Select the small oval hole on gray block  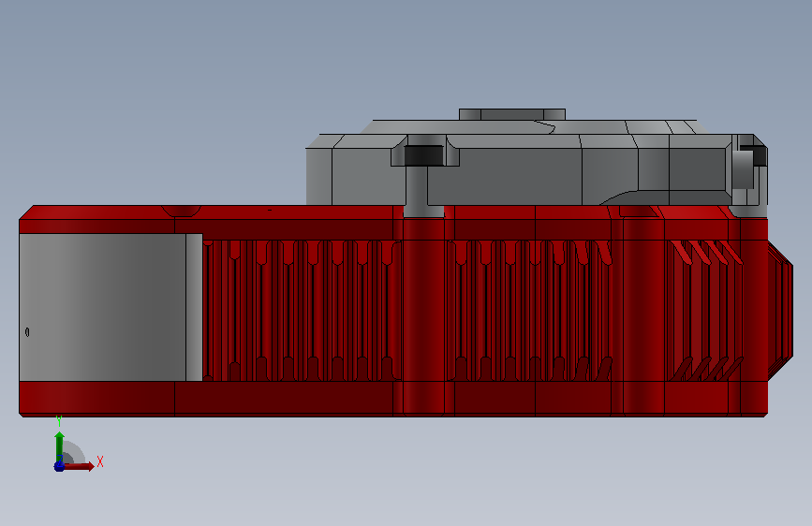coord(27,332)
